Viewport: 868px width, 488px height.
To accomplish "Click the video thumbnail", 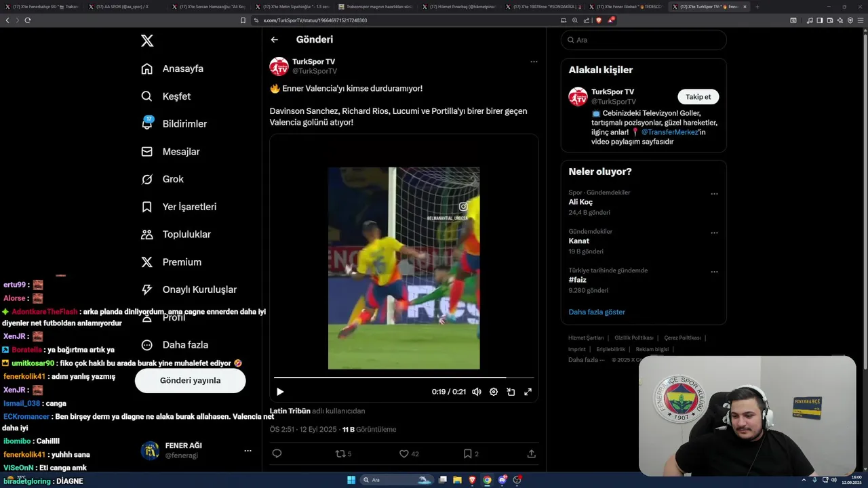I will [403, 268].
